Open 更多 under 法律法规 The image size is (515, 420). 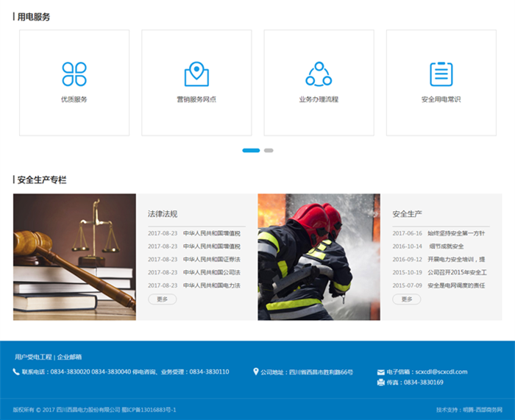162,299
